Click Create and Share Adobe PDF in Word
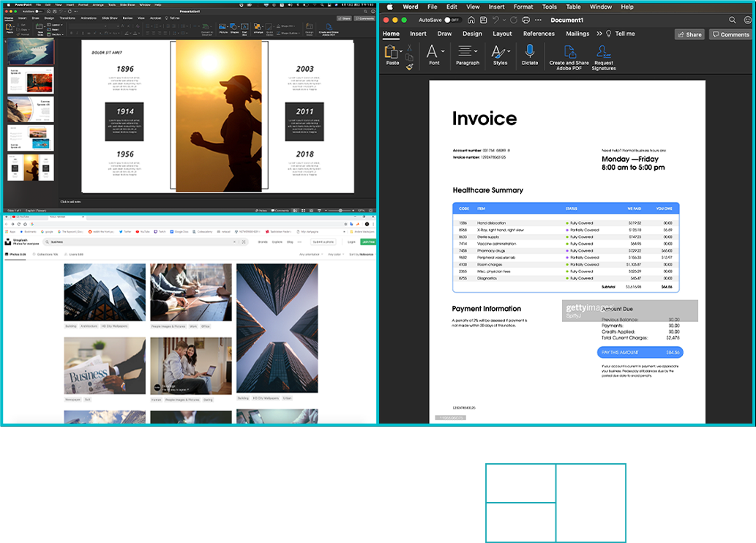This screenshot has height=543, width=756. click(x=569, y=56)
